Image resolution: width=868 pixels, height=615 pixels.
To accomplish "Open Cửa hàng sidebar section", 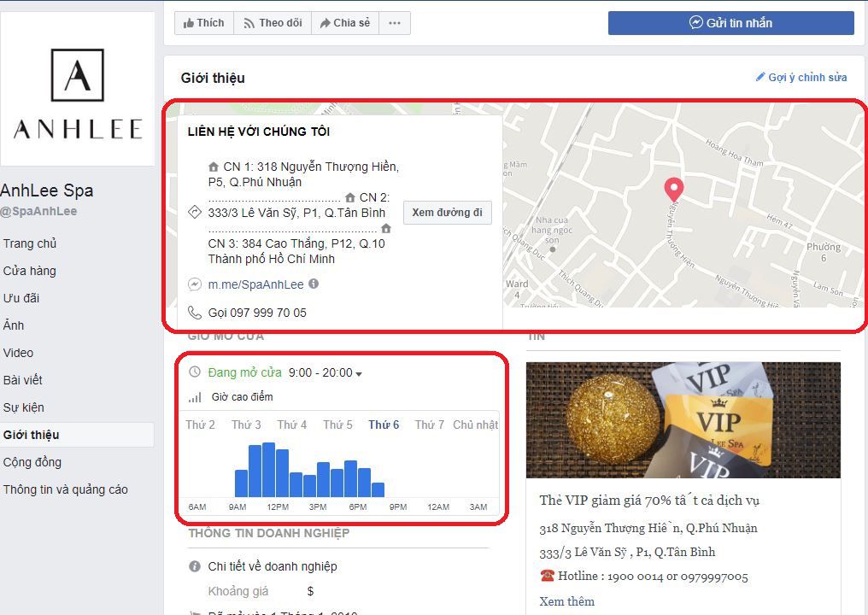I will pyautogui.click(x=30, y=271).
